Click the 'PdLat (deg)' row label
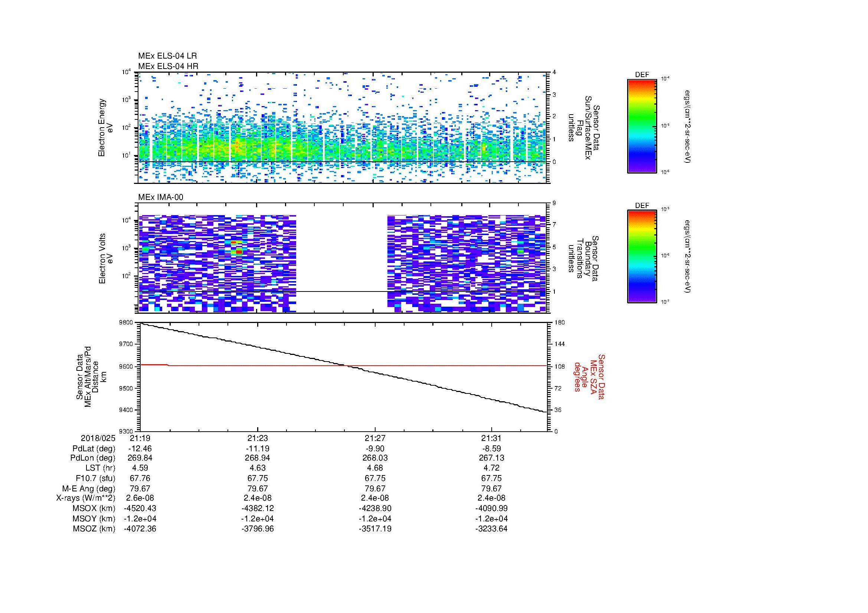This screenshot has width=868, height=613. tap(94, 449)
